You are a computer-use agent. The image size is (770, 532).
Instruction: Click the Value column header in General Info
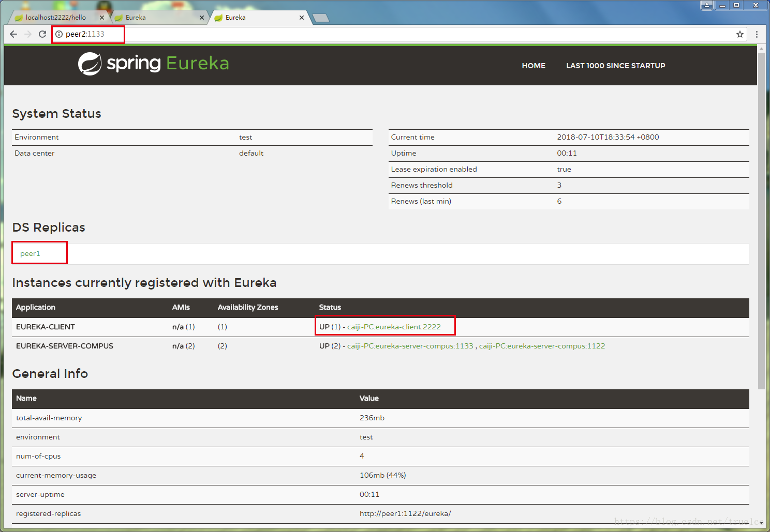(369, 398)
